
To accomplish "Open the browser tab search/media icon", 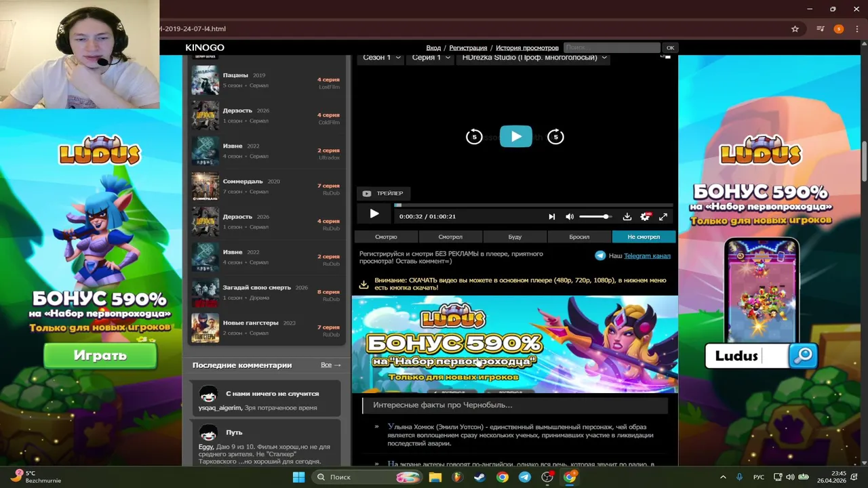I will 820,29.
